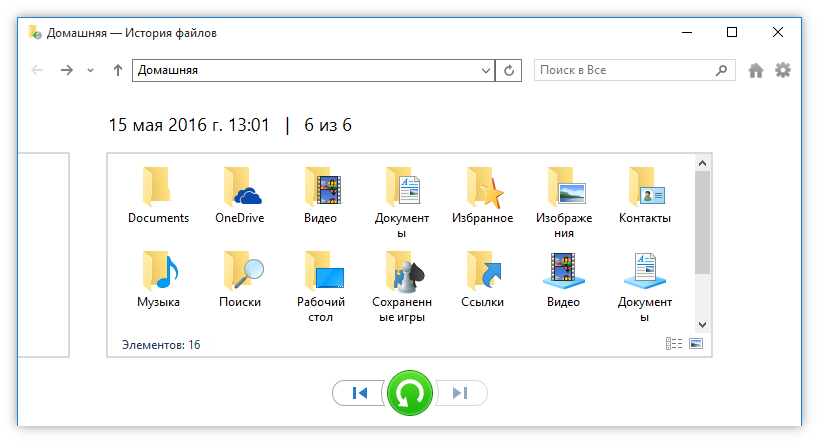Click the search field 'Поиск в Все'
The height and width of the screenshot is (443, 819).
point(625,70)
